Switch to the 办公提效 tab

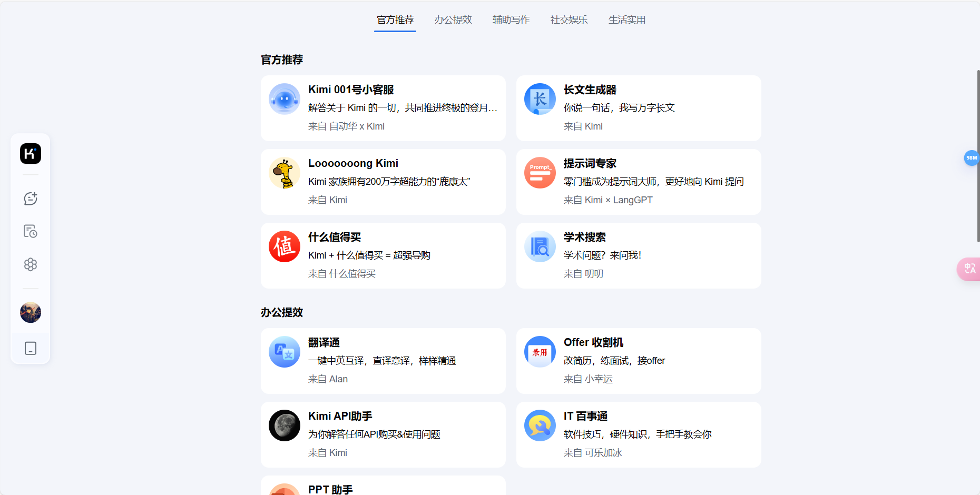pos(453,20)
